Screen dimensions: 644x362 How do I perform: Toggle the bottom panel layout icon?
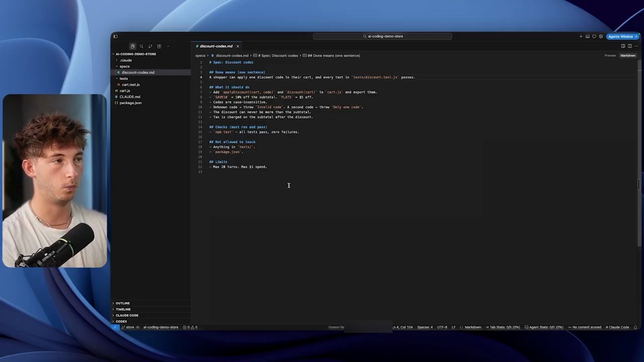[x=587, y=36]
